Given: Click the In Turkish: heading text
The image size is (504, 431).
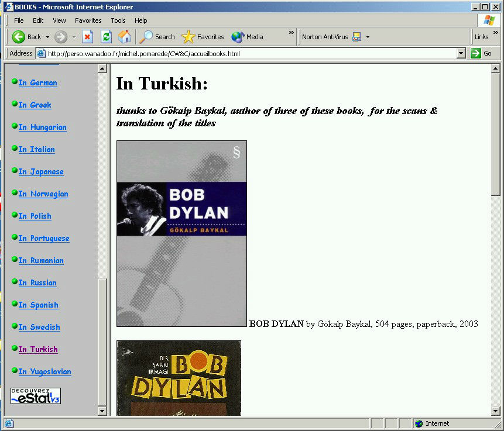Looking at the screenshot, I should click(x=162, y=84).
